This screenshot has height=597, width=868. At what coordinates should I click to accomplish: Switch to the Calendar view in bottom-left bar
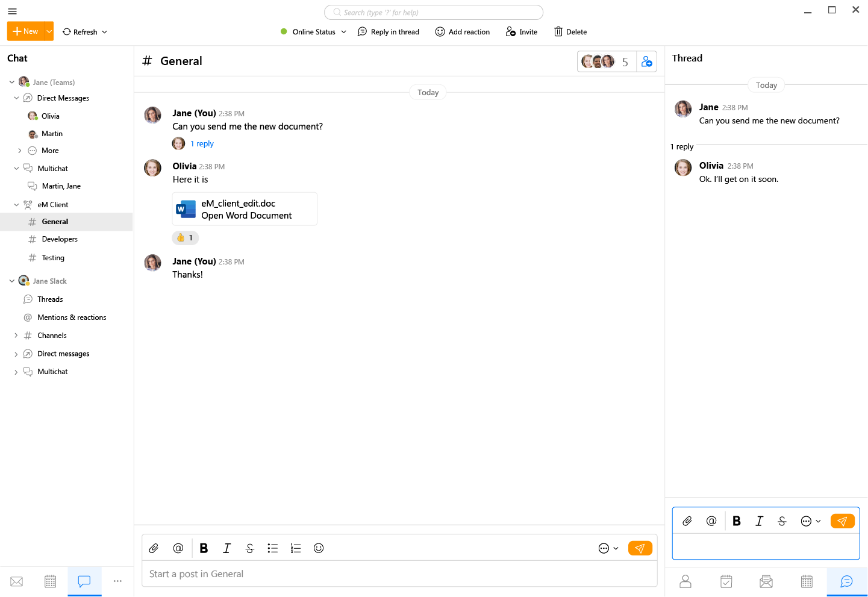click(51, 581)
